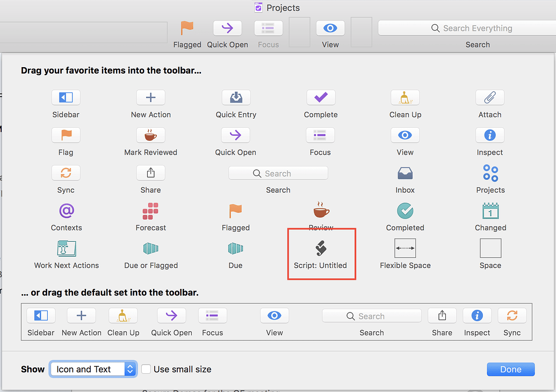Open the Icon and Text dropdown
The width and height of the screenshot is (556, 392).
93,369
